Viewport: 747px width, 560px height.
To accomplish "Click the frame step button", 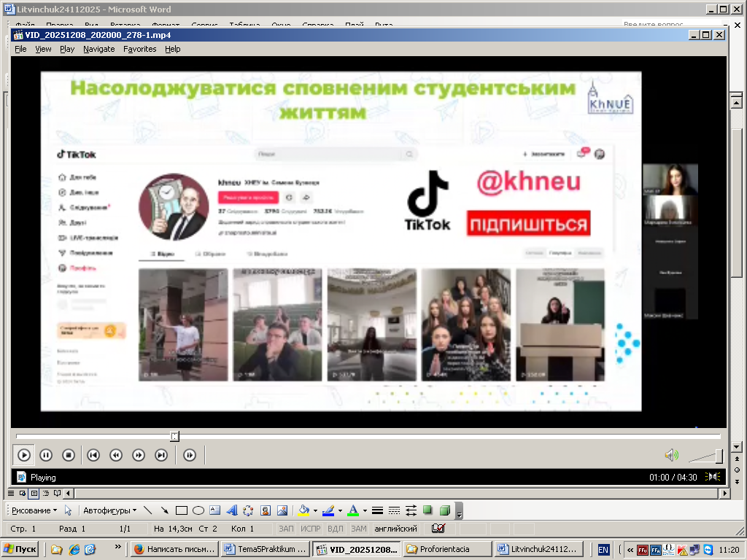I will (190, 455).
